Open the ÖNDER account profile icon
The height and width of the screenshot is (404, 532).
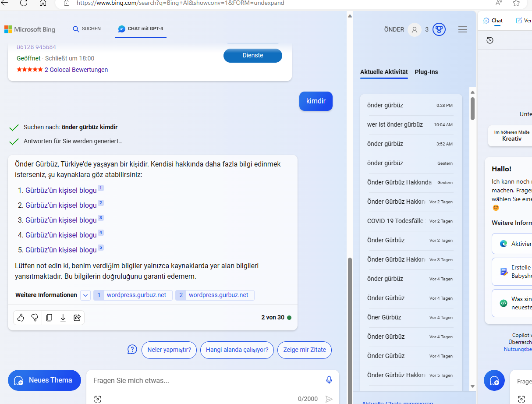tap(414, 29)
